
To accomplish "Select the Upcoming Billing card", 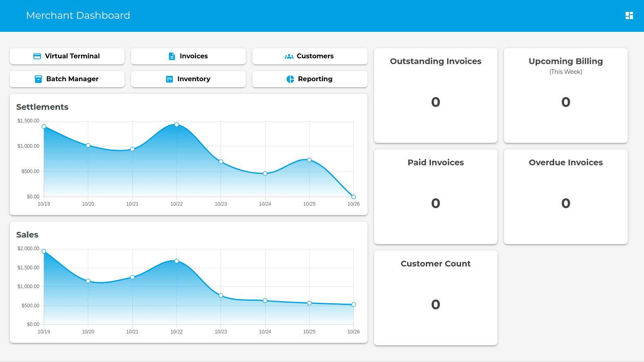I will coord(565,95).
